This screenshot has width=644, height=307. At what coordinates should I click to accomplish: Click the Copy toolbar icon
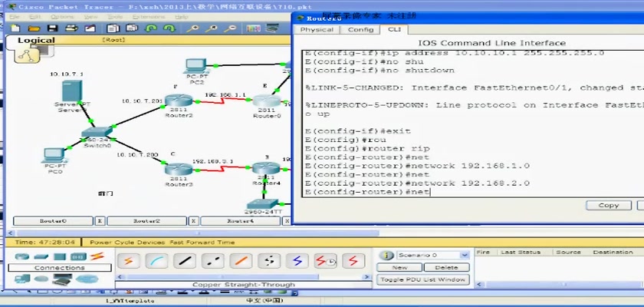(x=113, y=28)
